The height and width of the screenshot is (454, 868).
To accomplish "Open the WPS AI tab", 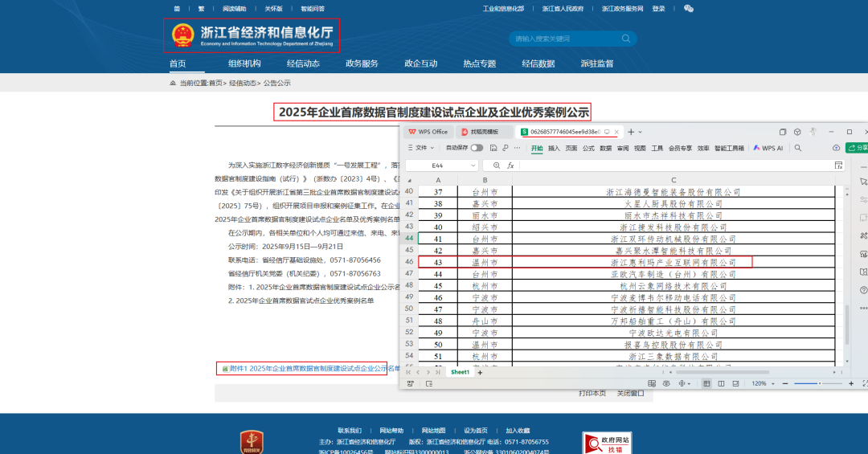I will [768, 148].
